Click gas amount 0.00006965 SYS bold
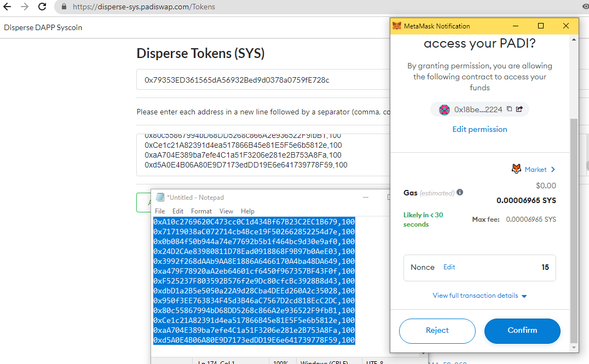This screenshot has height=364, width=589. 526,200
